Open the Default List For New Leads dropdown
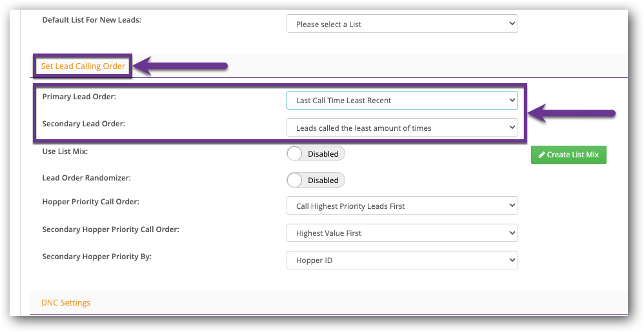The width and height of the screenshot is (644, 332). coord(401,24)
